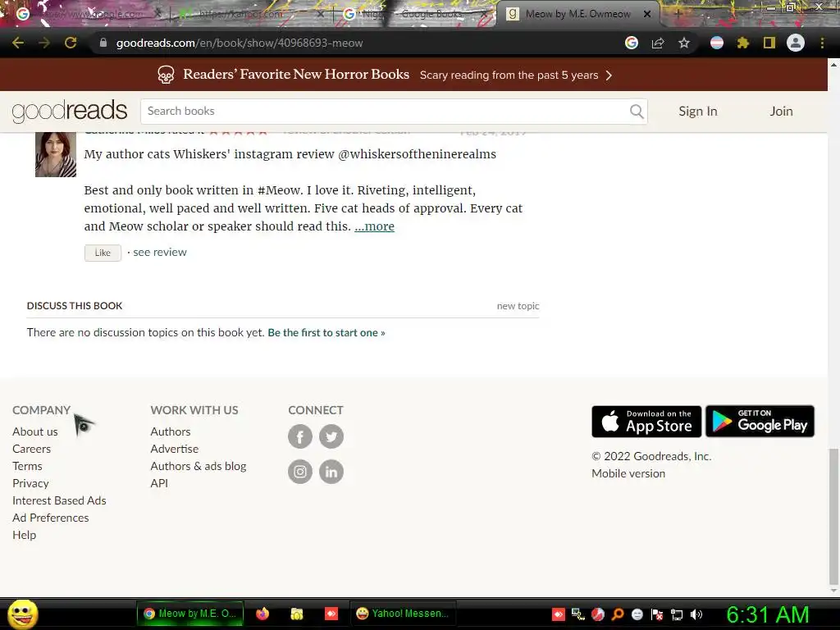This screenshot has height=630, width=840.
Task: Open a new tab with the plus button
Action: pos(678,14)
